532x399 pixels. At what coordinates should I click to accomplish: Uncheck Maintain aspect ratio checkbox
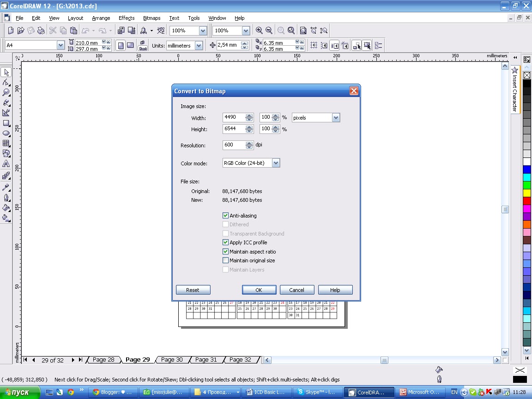[x=225, y=251]
